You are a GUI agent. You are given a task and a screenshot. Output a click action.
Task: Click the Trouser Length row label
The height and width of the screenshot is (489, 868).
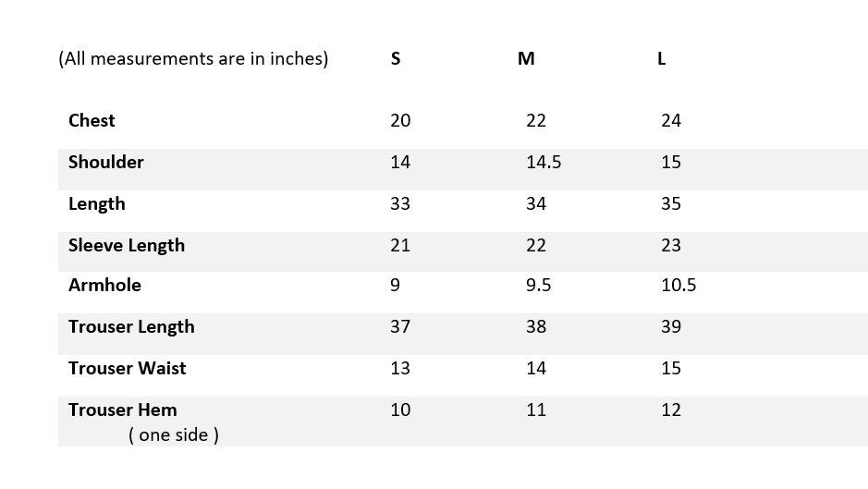[x=131, y=327]
